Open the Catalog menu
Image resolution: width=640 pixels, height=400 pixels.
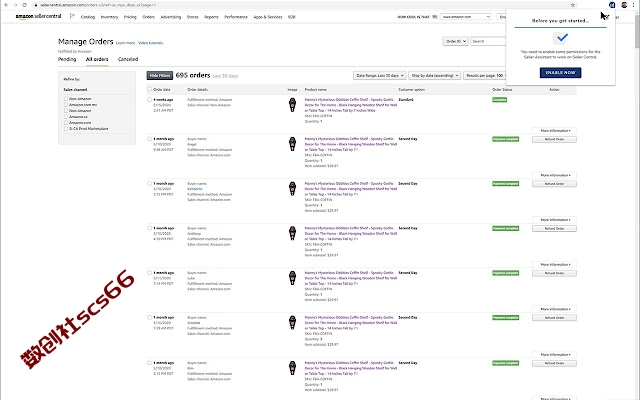pos(88,17)
